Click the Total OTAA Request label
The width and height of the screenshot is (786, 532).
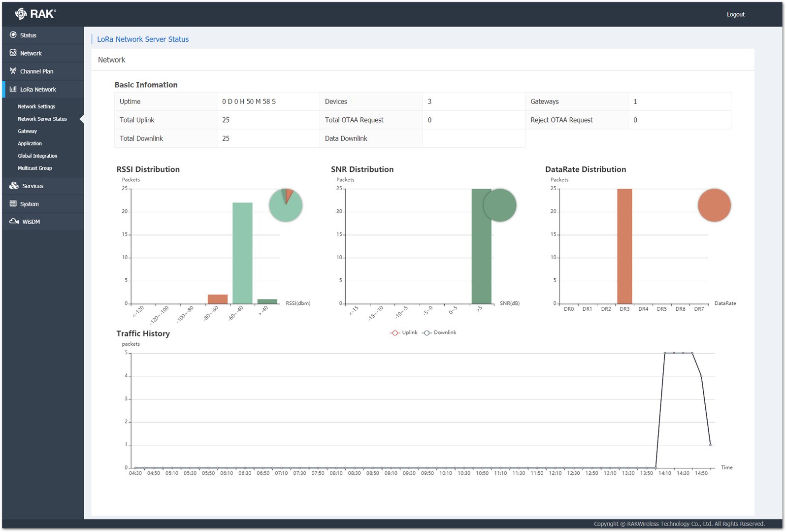[354, 120]
